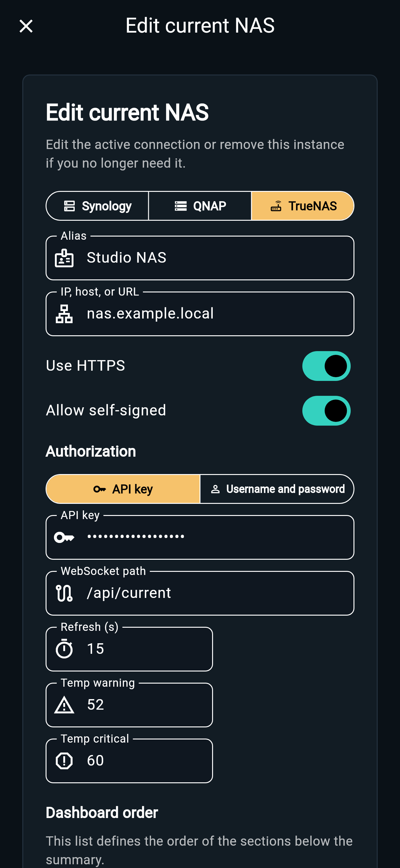
Task: Switch to Username and password authorization
Action: click(x=277, y=489)
